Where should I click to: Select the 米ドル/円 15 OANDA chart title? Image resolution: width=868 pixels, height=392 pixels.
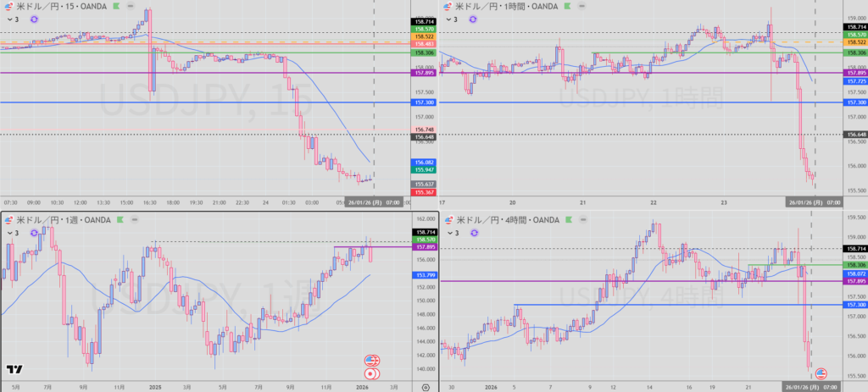59,6
